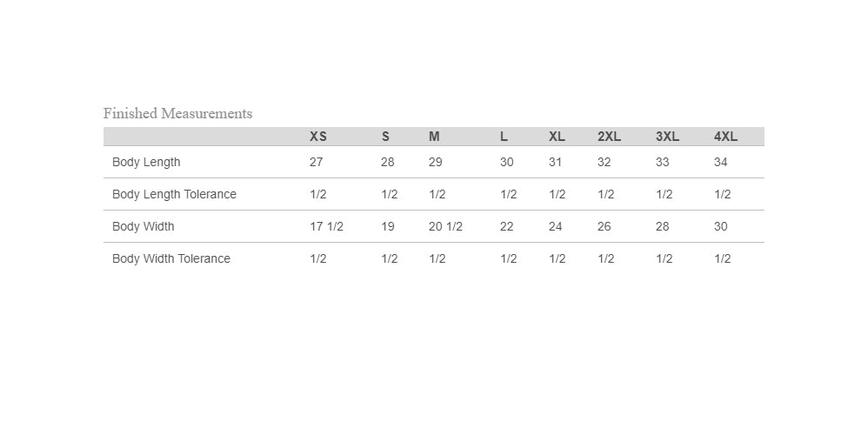Select the 3XL body width value 28

coord(663,226)
